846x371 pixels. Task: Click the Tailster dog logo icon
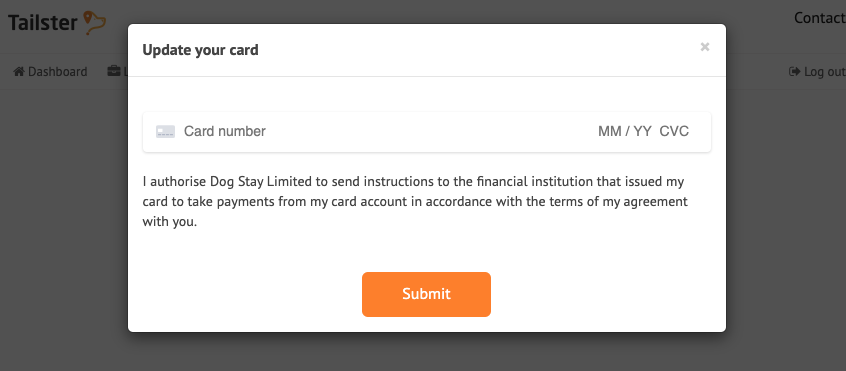point(94,23)
